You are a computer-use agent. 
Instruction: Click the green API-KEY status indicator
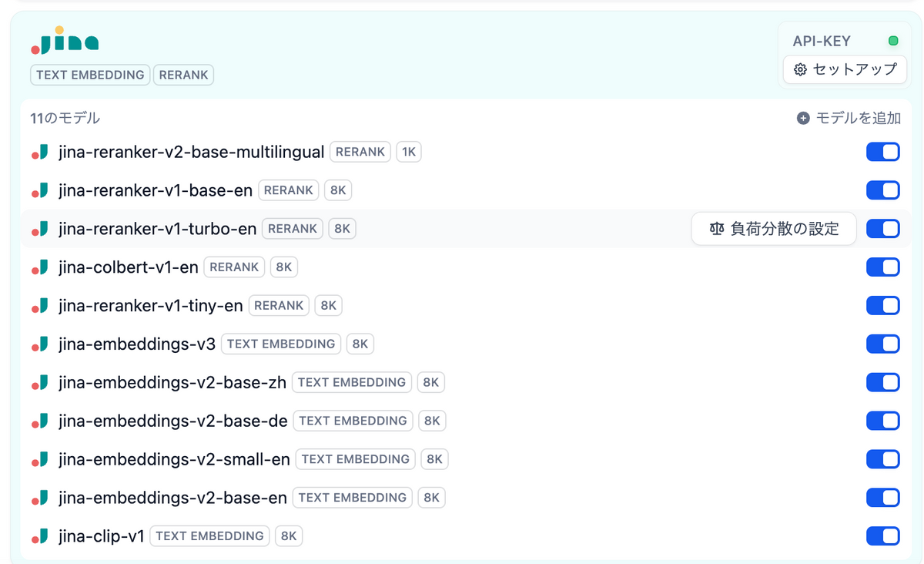(x=893, y=41)
